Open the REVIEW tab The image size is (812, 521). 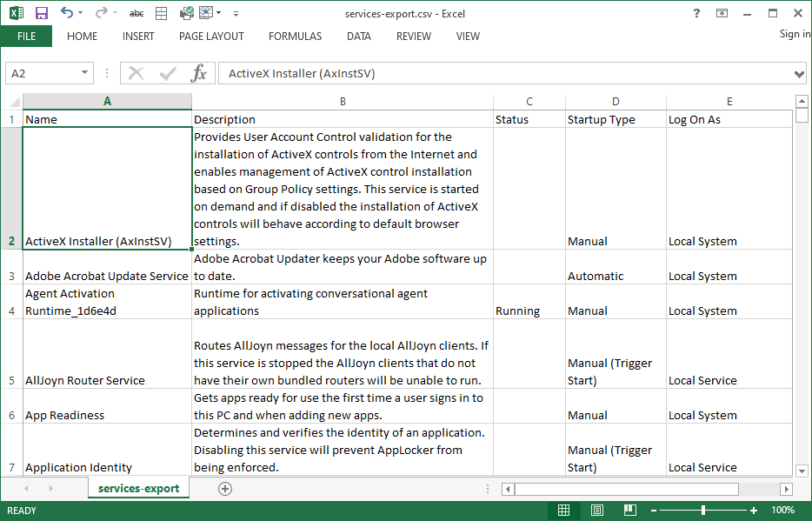pos(414,37)
